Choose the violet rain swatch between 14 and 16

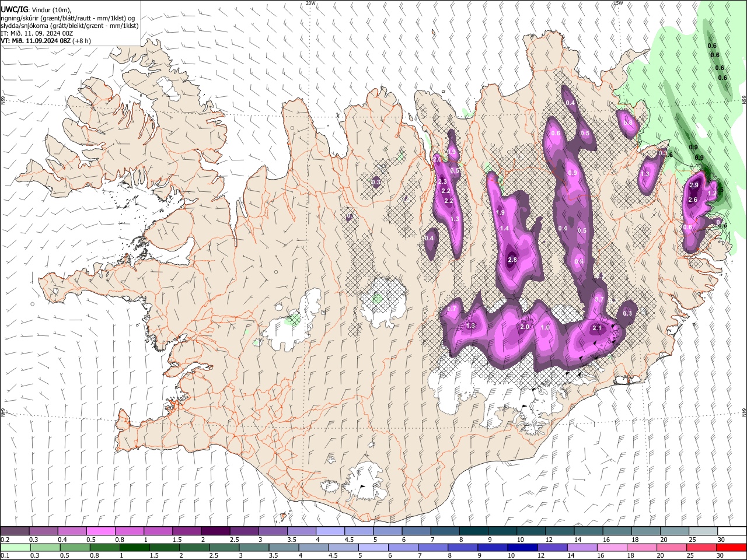click(x=581, y=547)
